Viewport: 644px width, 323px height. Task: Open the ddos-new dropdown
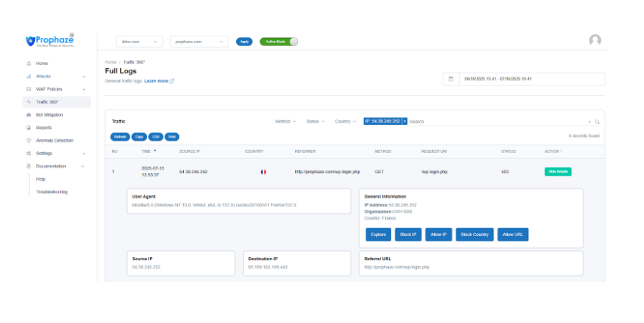pyautogui.click(x=139, y=42)
